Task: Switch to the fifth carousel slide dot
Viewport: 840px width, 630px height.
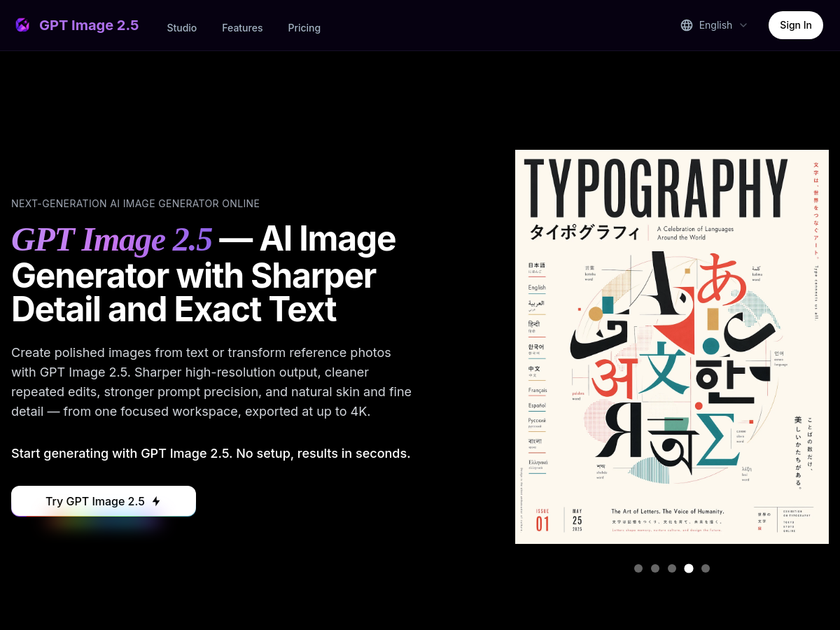Action: tap(706, 568)
